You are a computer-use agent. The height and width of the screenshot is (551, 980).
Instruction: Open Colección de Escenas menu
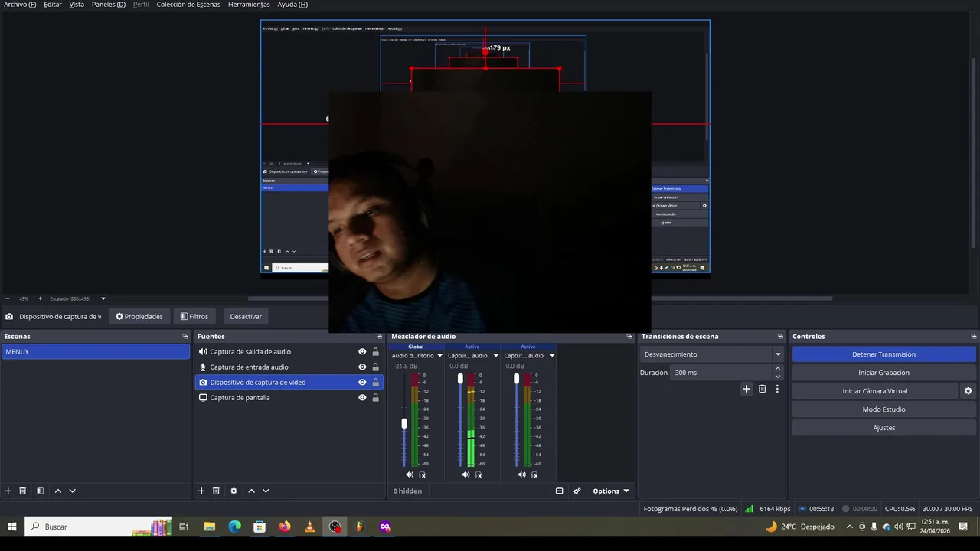click(x=188, y=5)
